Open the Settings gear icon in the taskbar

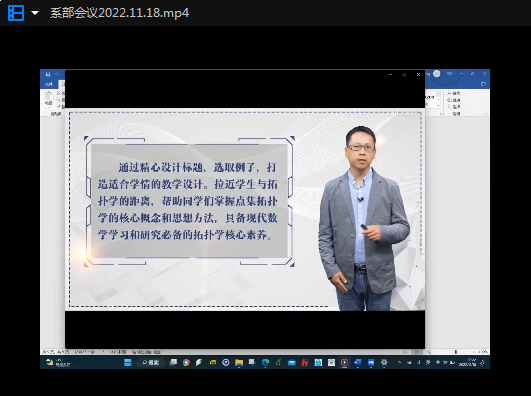[x=384, y=362]
